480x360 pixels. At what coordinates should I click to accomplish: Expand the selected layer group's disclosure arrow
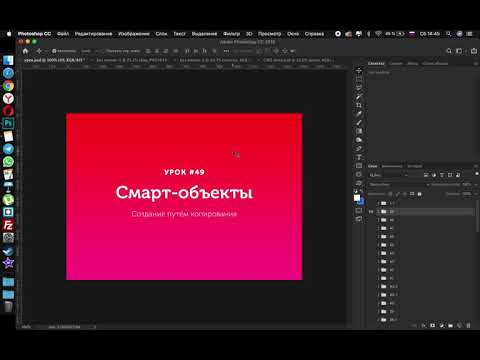pyautogui.click(x=378, y=212)
